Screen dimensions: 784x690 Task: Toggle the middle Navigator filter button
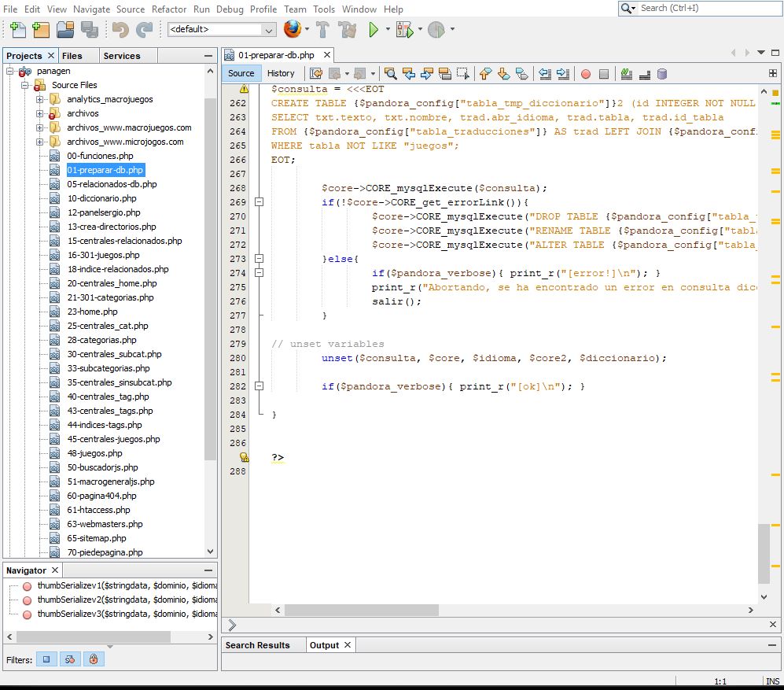click(70, 659)
